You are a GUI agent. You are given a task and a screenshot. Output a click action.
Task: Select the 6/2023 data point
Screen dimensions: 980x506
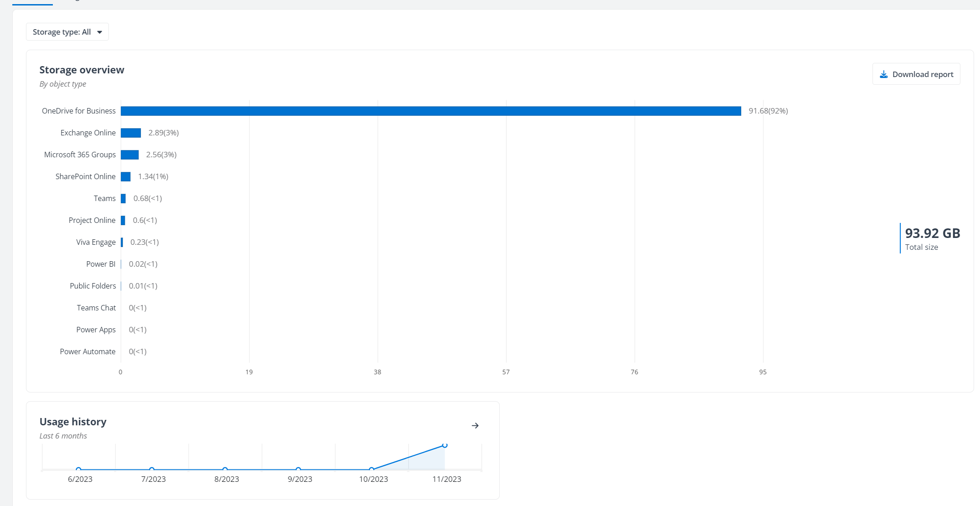click(x=79, y=468)
